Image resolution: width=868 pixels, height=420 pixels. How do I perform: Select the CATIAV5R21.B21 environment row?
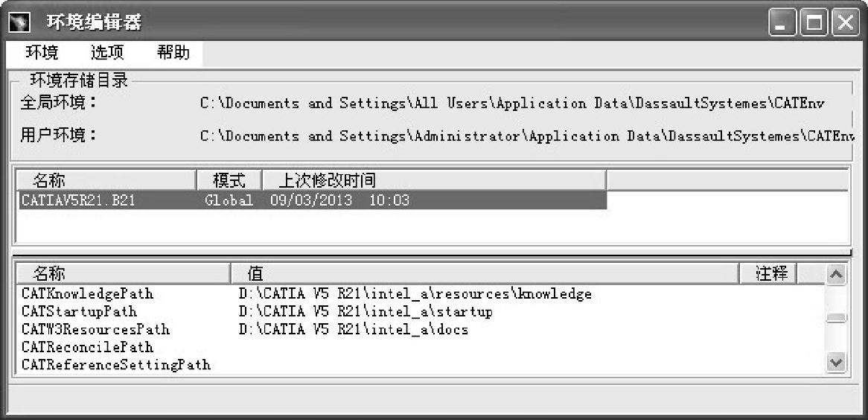point(313,200)
